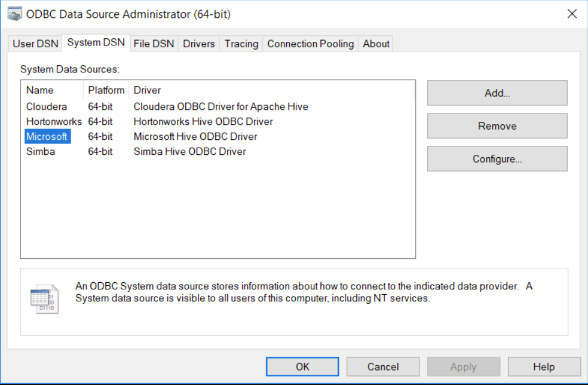588x385 pixels.
Task: Switch to the User DSN tab
Action: [35, 44]
